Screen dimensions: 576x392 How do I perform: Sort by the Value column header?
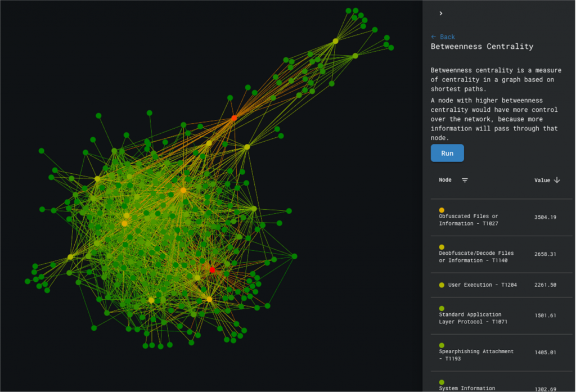click(x=542, y=180)
